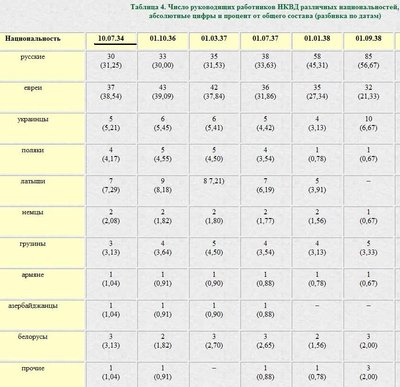Select латыши cell '8 7,21)'
Screen dimensions: 400x387
214,181
